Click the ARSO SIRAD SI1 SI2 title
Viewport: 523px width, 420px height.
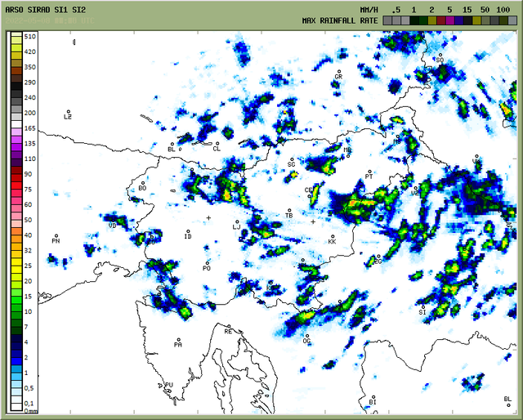point(46,10)
